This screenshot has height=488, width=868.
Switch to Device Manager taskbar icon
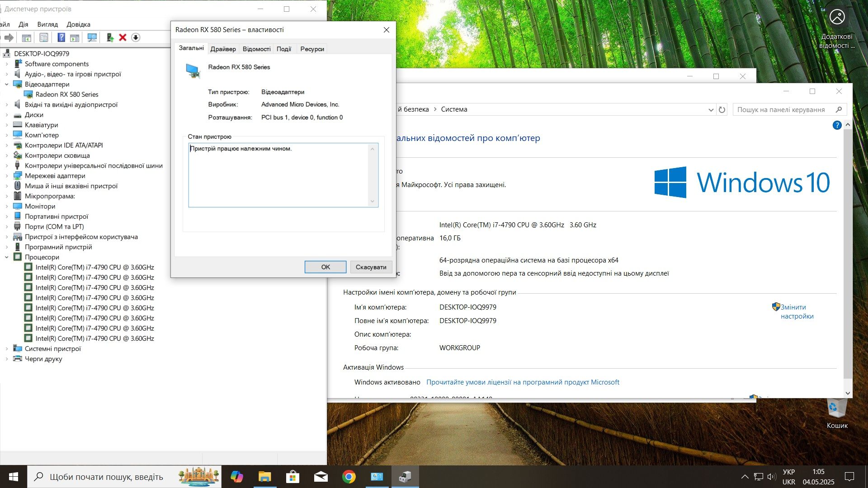pos(405,477)
